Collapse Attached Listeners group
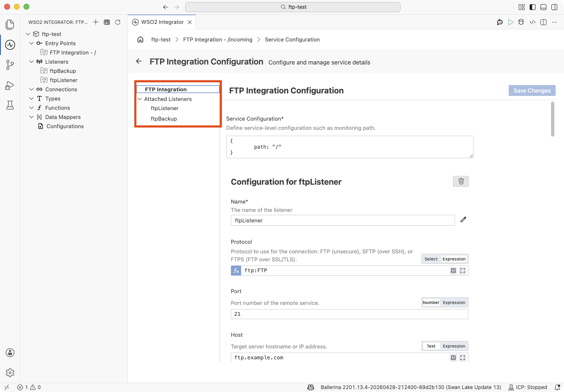 [140, 99]
